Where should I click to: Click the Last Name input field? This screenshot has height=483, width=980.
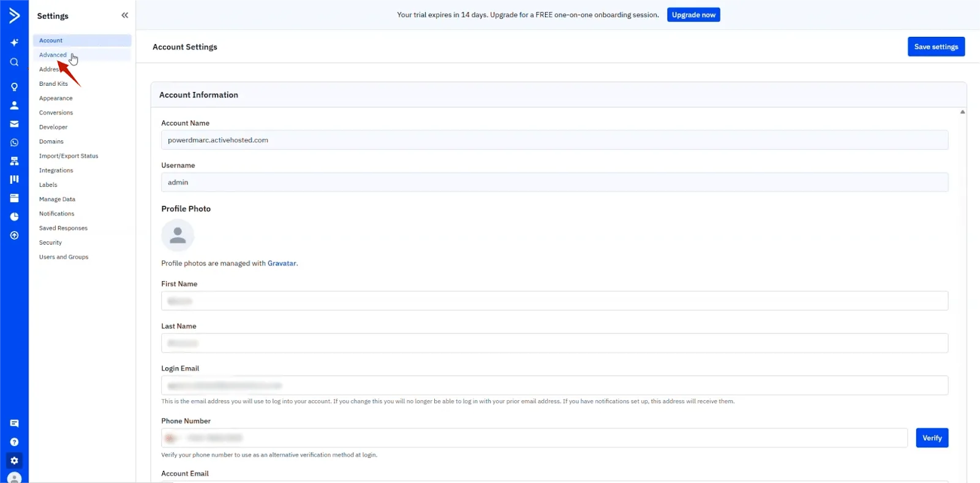[554, 343]
